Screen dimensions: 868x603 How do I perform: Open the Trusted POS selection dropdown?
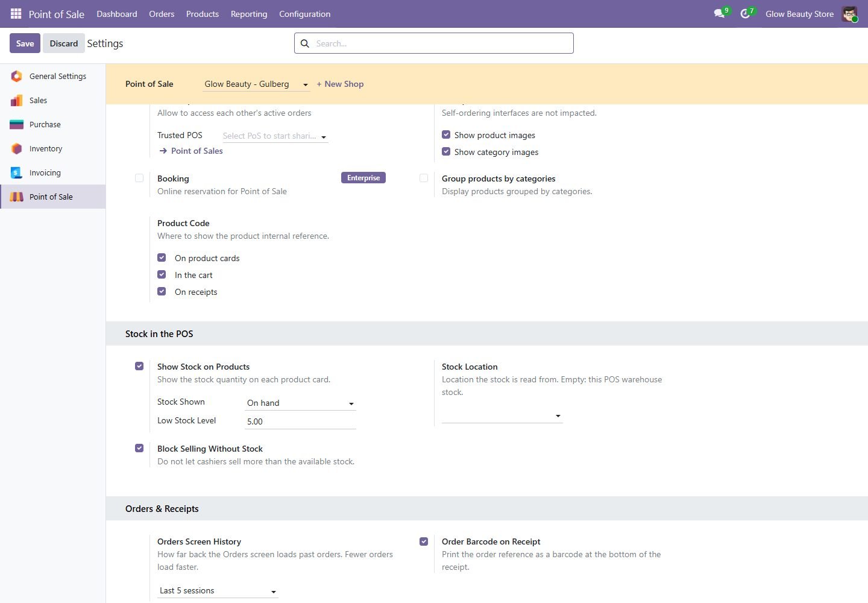pyautogui.click(x=275, y=136)
